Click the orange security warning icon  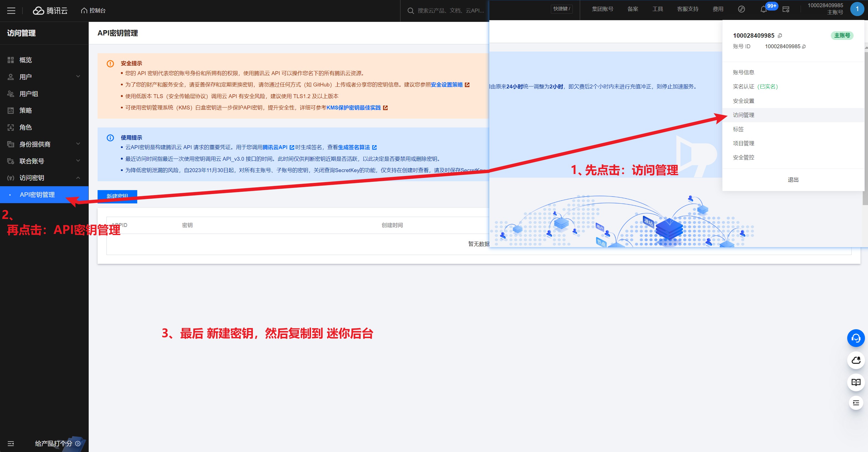[110, 64]
